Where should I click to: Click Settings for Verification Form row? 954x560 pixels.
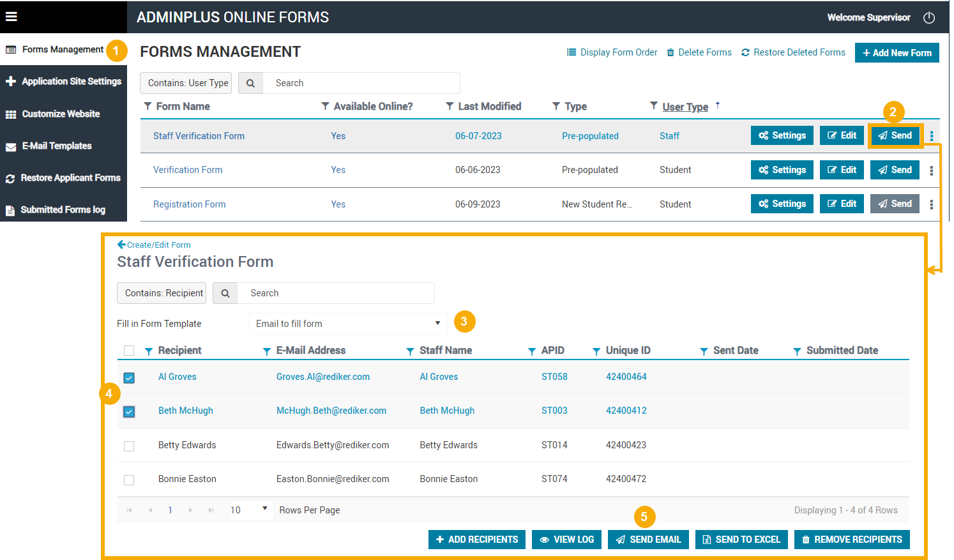(x=782, y=170)
